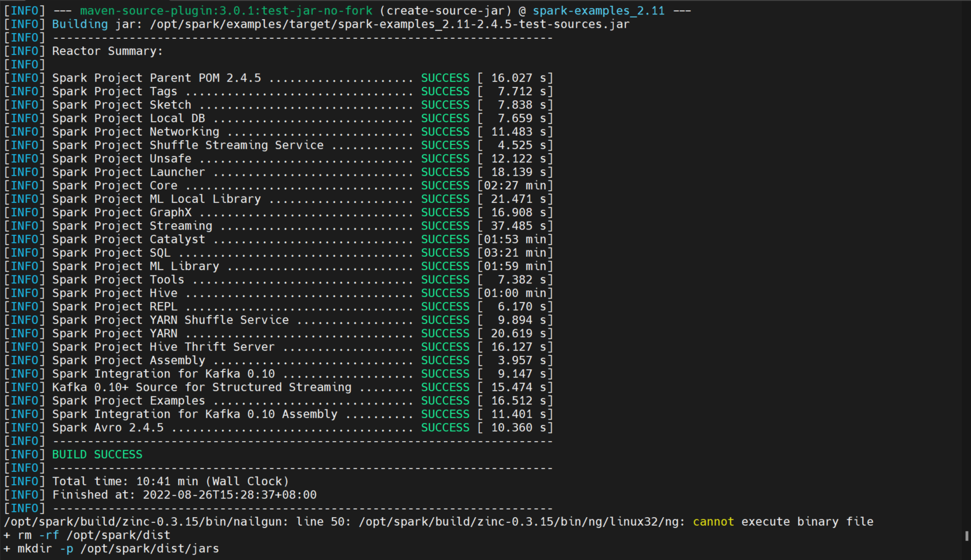
Task: Click the 'Spark Project Assembly' module name
Action: coord(129,360)
